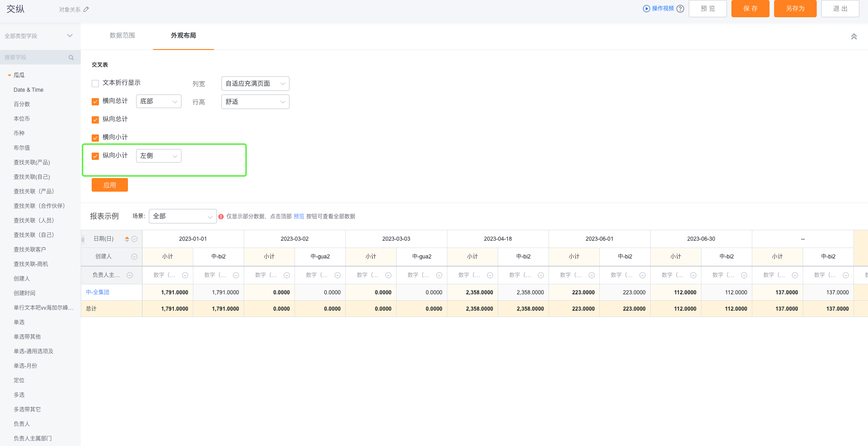Click the edit pencil next to 对象关系

tap(87, 9)
